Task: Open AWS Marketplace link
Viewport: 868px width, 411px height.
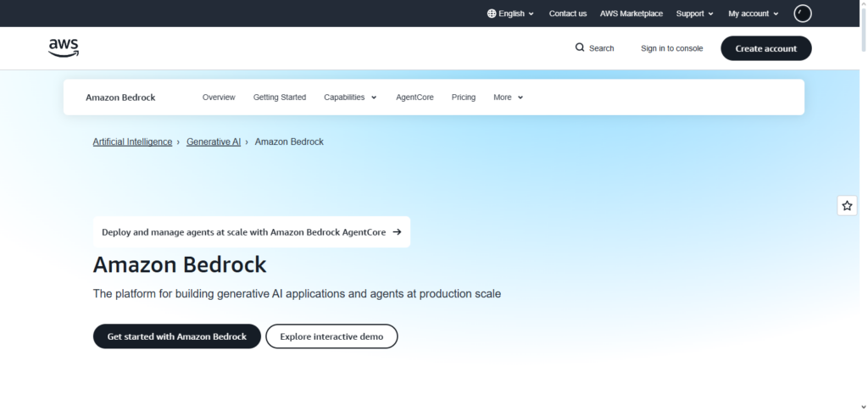Action: point(631,14)
